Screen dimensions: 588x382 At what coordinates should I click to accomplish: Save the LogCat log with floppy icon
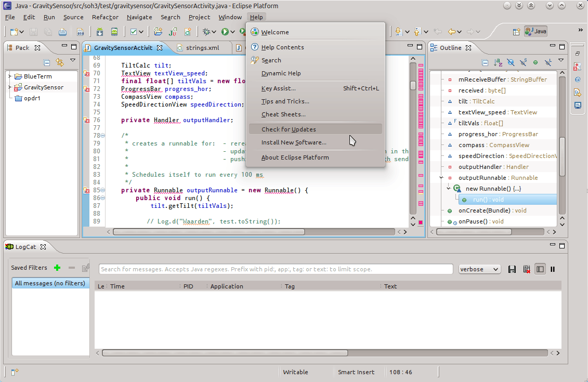(x=512, y=269)
